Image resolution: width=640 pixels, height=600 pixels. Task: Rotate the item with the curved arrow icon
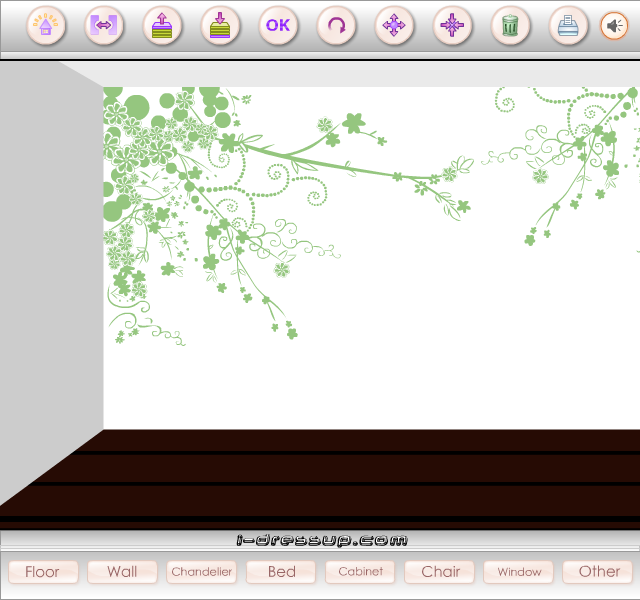click(x=336, y=25)
